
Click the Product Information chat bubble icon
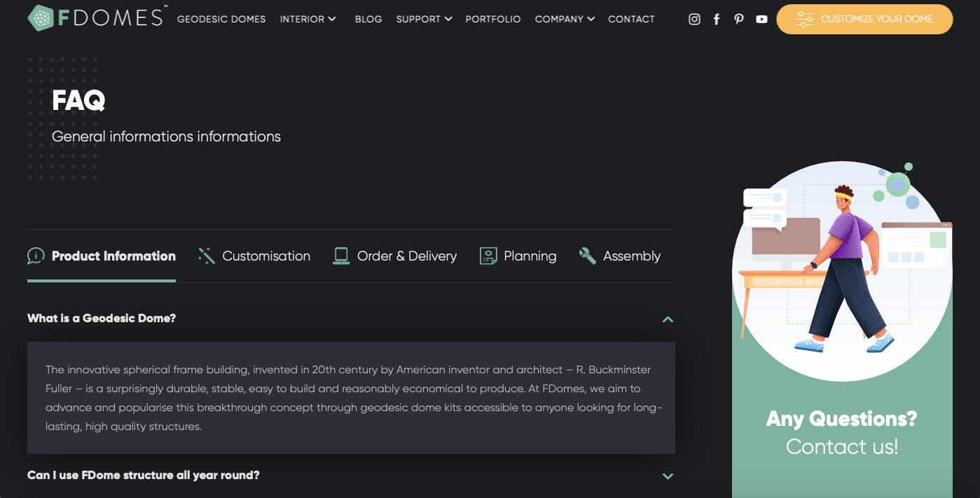(36, 256)
